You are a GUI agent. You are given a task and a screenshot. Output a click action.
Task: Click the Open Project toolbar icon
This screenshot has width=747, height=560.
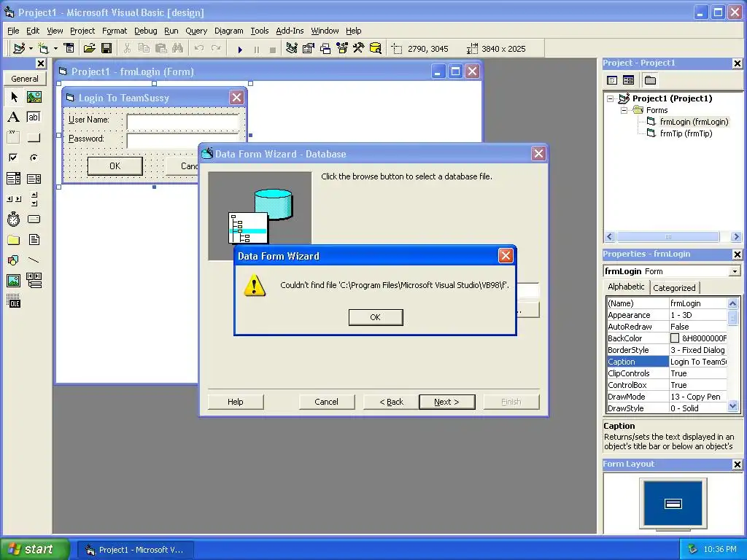point(90,49)
